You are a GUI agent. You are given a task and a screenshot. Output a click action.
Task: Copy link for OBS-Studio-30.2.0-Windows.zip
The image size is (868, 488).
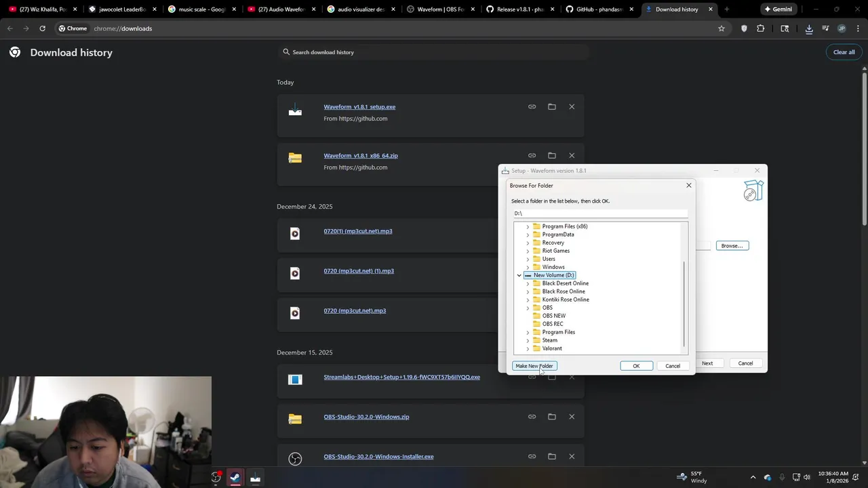532,417
